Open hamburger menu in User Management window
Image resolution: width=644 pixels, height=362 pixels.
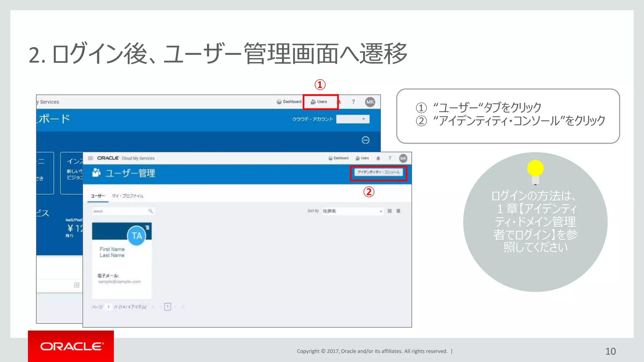90,158
